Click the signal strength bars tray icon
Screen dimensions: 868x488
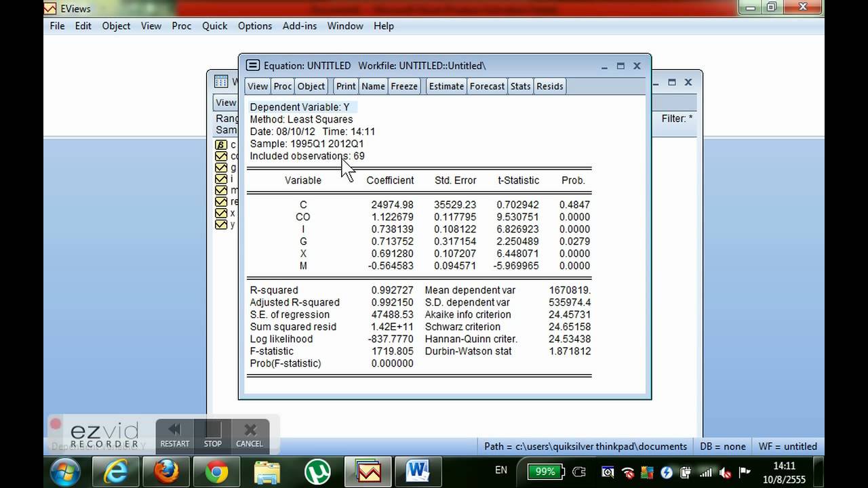coord(705,472)
